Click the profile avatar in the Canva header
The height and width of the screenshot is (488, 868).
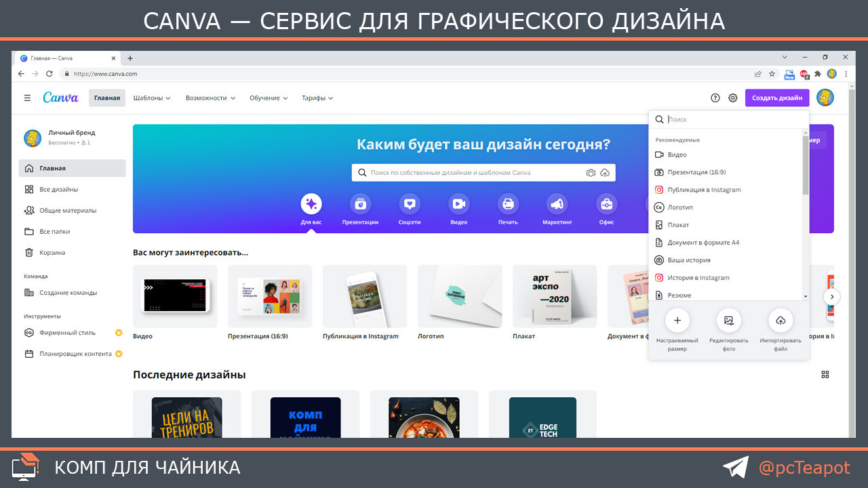tap(825, 98)
